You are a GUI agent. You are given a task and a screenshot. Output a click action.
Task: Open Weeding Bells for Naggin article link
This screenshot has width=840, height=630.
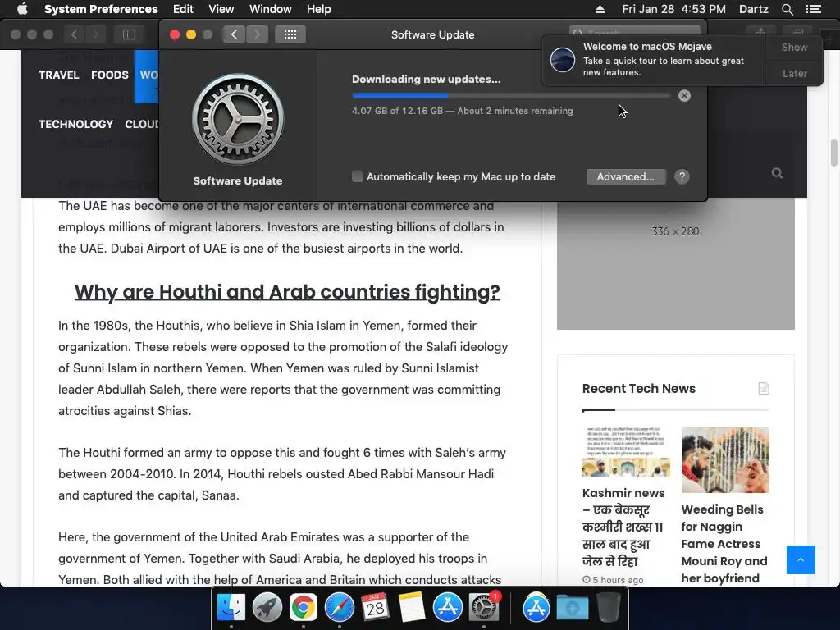click(724, 544)
